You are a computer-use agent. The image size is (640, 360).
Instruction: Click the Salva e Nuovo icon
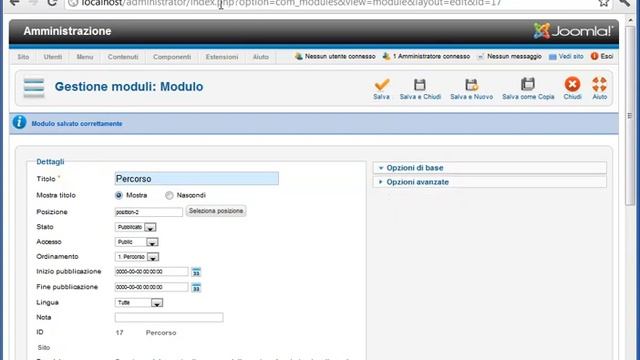click(x=471, y=84)
